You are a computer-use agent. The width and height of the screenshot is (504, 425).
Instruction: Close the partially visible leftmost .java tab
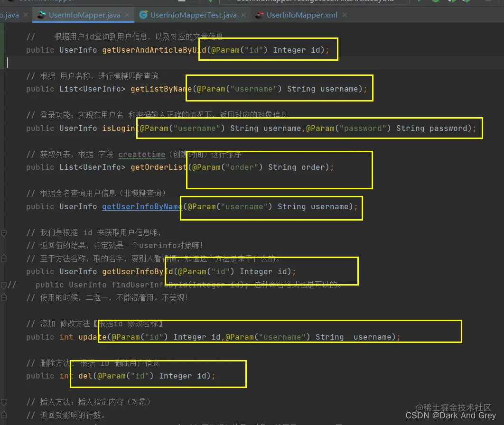(x=26, y=15)
